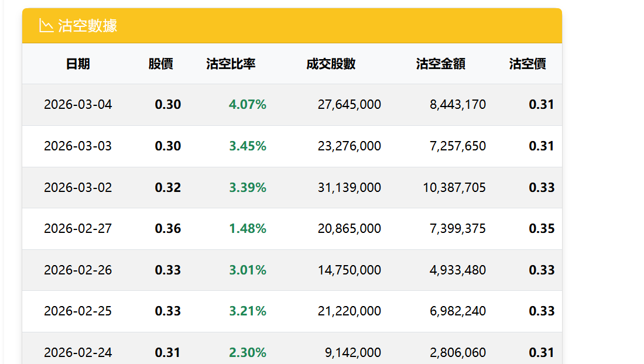This screenshot has width=644, height=364.
Task: Select the 2026-02-26 date cell
Action: point(78,270)
